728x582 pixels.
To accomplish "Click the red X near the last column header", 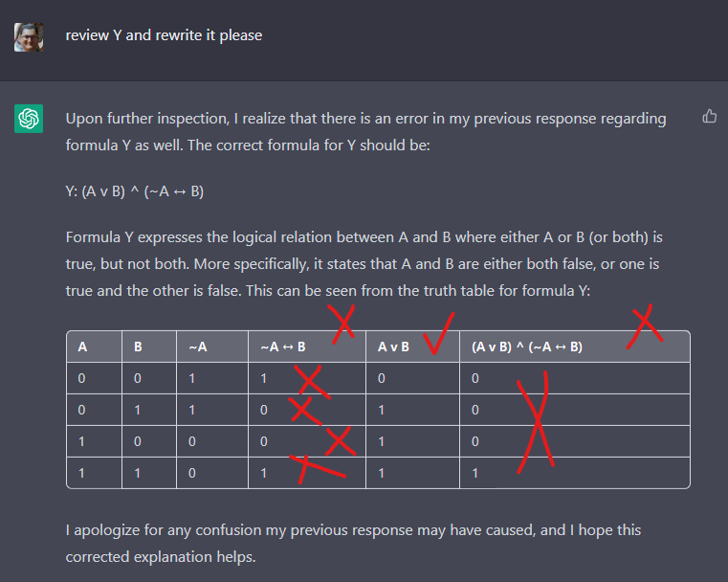I will click(x=645, y=326).
